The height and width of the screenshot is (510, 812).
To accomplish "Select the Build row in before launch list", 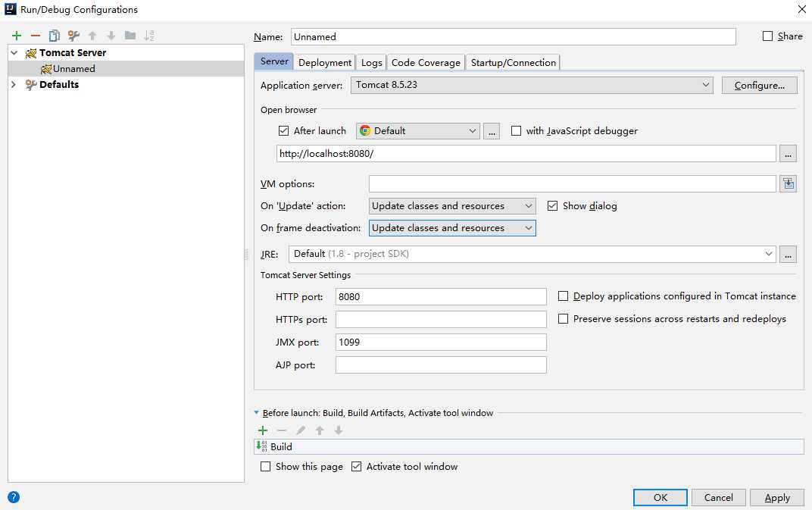I will point(529,446).
